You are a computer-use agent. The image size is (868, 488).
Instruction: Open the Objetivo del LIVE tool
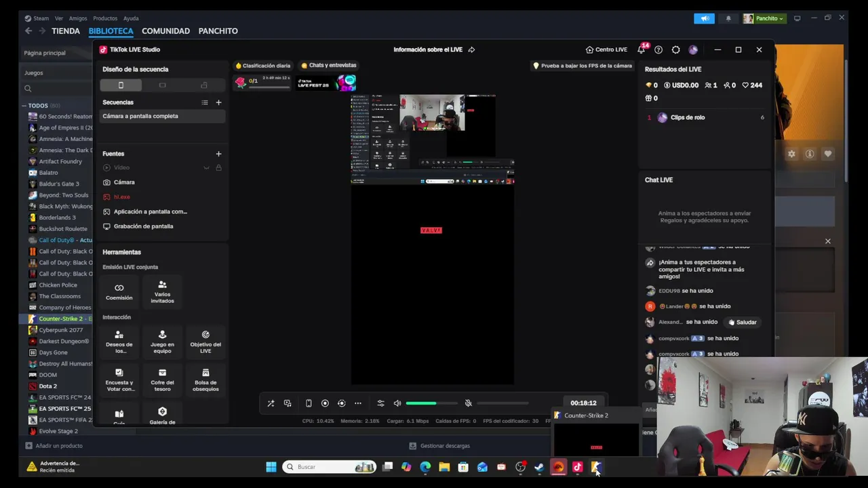pos(205,342)
